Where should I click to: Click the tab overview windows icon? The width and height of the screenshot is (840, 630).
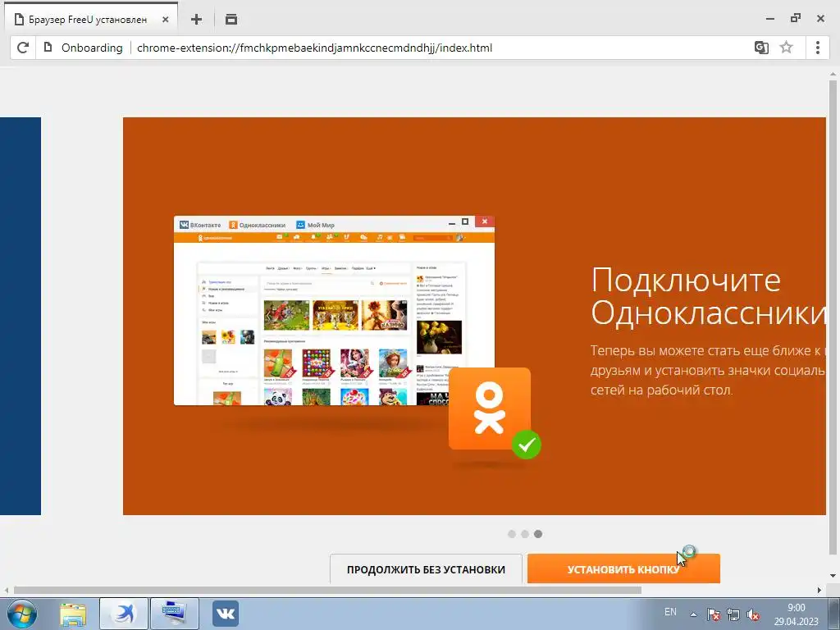[x=231, y=20]
